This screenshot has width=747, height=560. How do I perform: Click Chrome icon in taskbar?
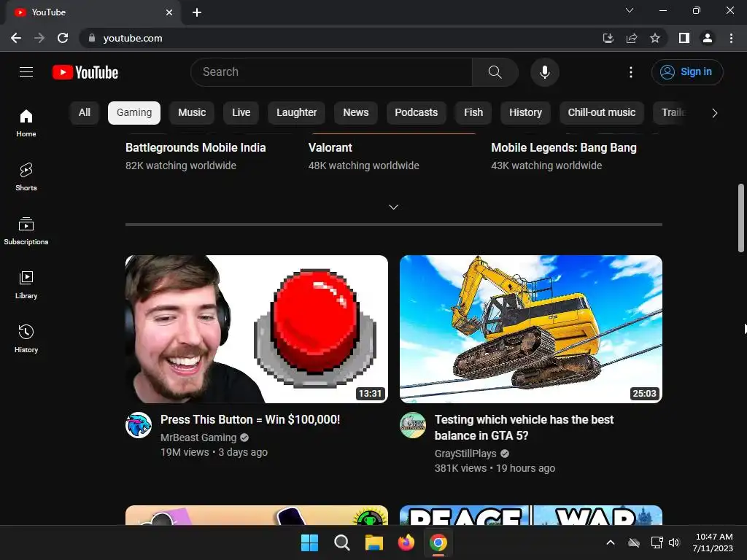pos(438,542)
